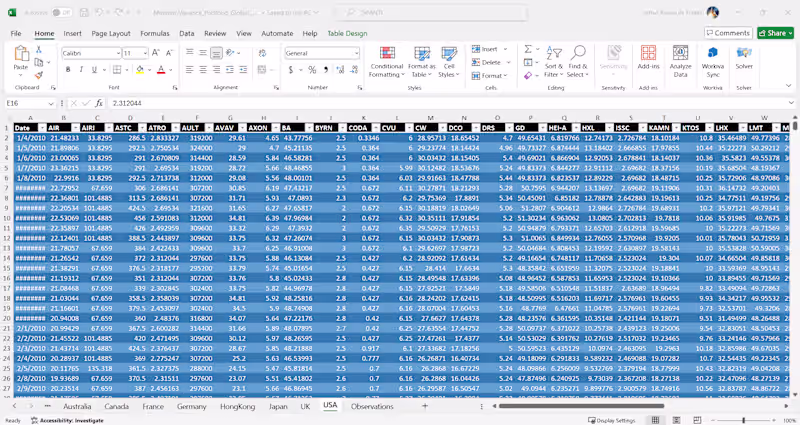Viewport: 800px width, 425px height.
Task: Expand the Calibri font name dropdown
Action: (x=117, y=53)
